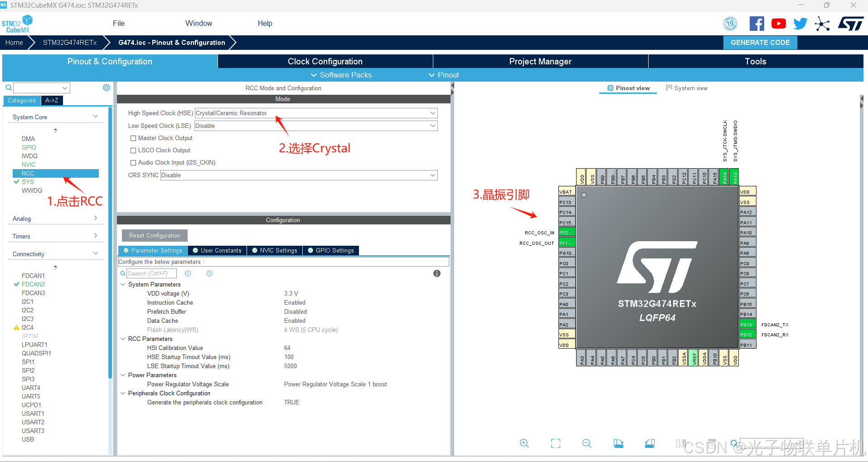Collapse Peripherals Clock Configuration group
The width and height of the screenshot is (868, 462).
(x=123, y=393)
